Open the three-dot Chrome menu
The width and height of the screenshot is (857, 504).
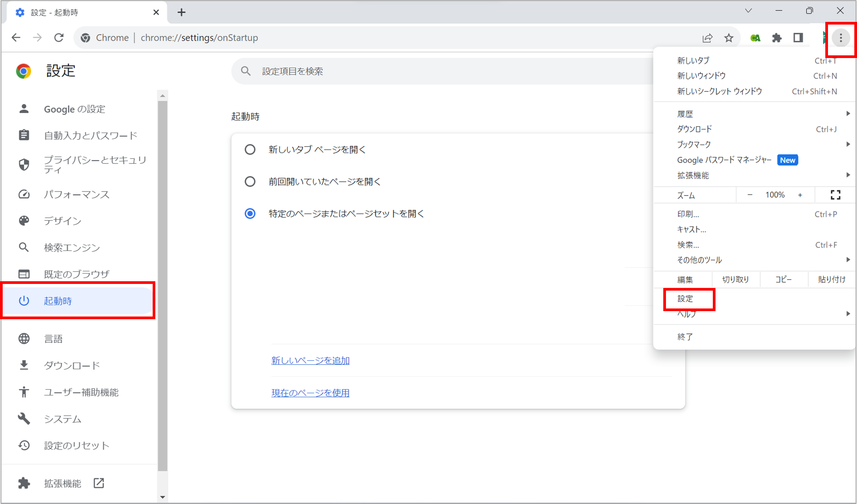click(841, 38)
